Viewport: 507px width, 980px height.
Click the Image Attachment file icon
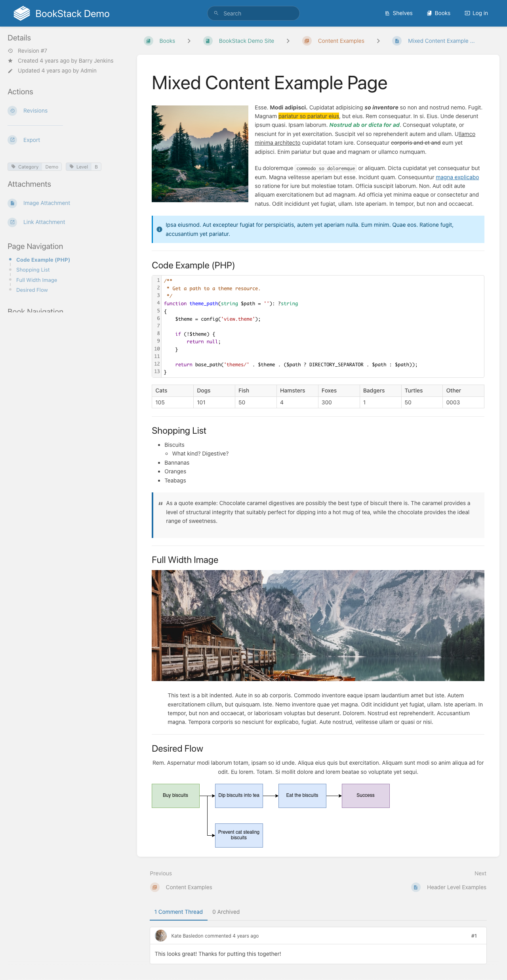pyautogui.click(x=12, y=203)
